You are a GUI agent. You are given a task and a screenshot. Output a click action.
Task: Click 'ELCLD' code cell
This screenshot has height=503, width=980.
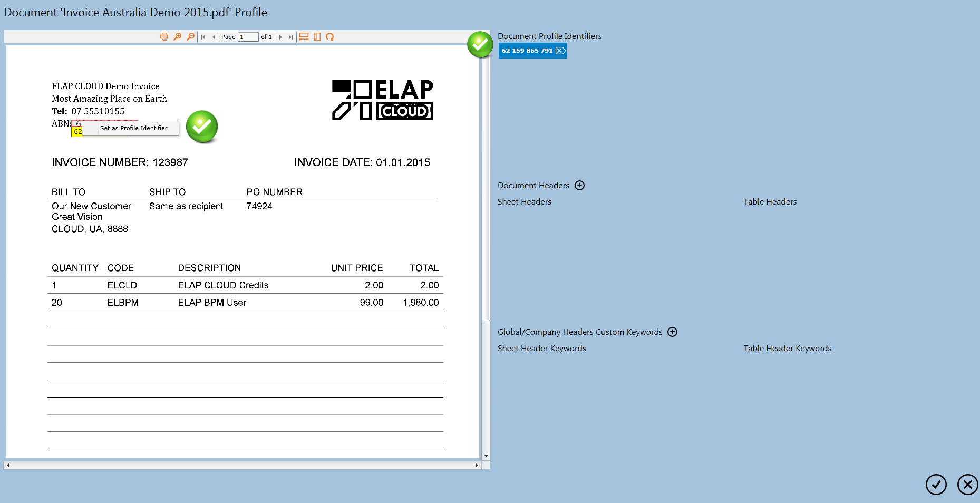point(122,285)
